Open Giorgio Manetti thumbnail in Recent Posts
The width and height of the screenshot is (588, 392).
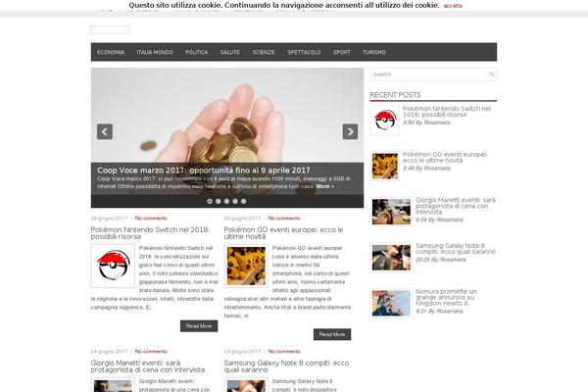pos(391,212)
